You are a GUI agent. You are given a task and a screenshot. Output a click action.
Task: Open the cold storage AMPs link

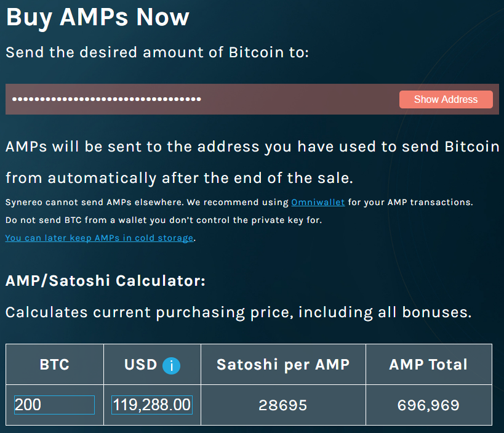[99, 238]
